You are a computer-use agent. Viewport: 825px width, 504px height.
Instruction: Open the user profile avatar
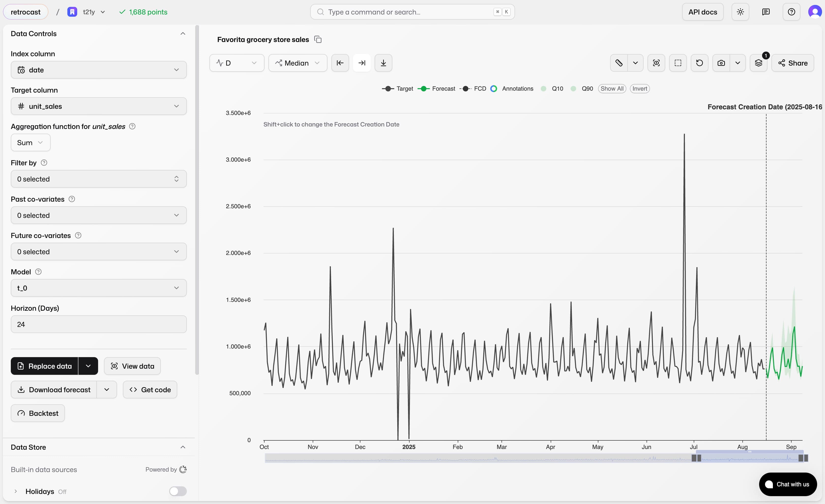coord(815,12)
